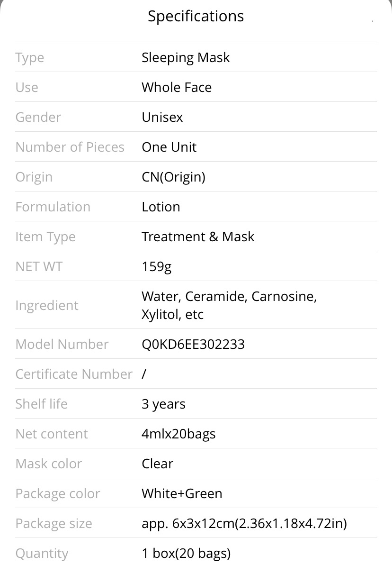This screenshot has width=392, height=565.
Task: Select the ingredient list text
Action: tap(229, 305)
